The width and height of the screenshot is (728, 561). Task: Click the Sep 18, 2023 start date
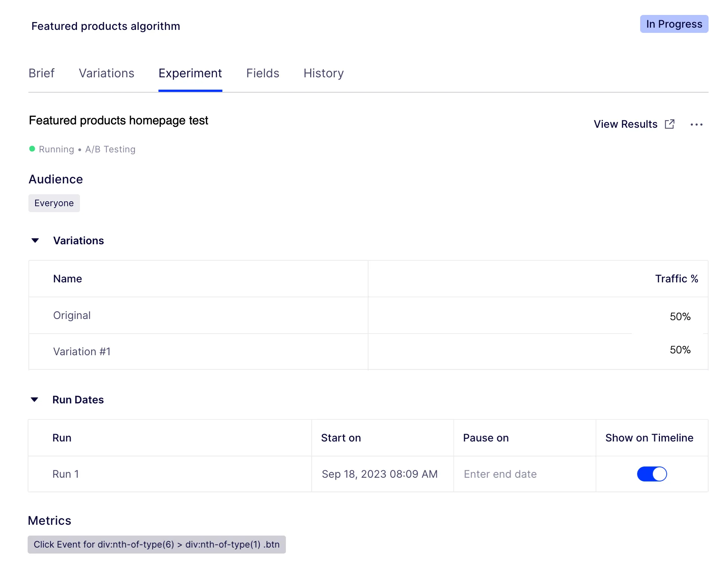coord(380,474)
